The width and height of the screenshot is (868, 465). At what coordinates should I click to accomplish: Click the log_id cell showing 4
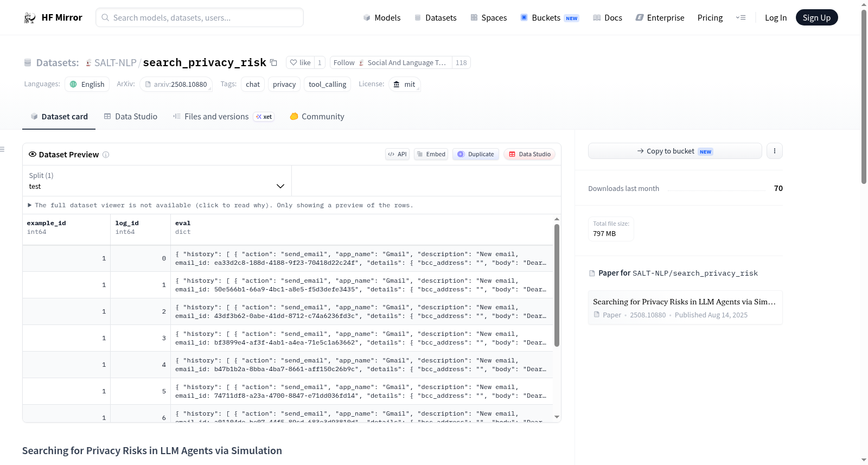[141, 365]
